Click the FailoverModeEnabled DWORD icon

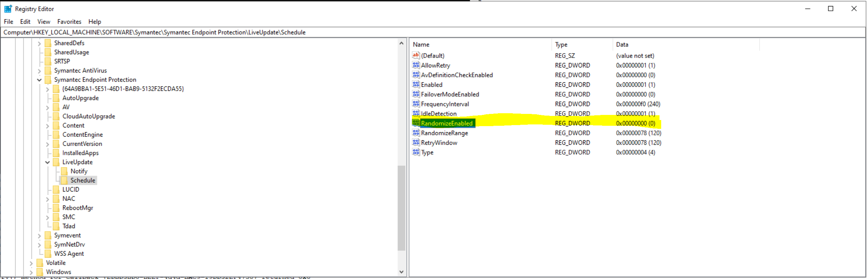click(416, 94)
